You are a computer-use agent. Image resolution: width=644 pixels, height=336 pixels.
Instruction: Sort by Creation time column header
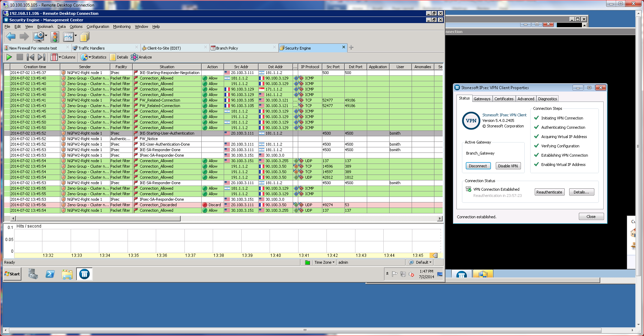[x=35, y=67]
